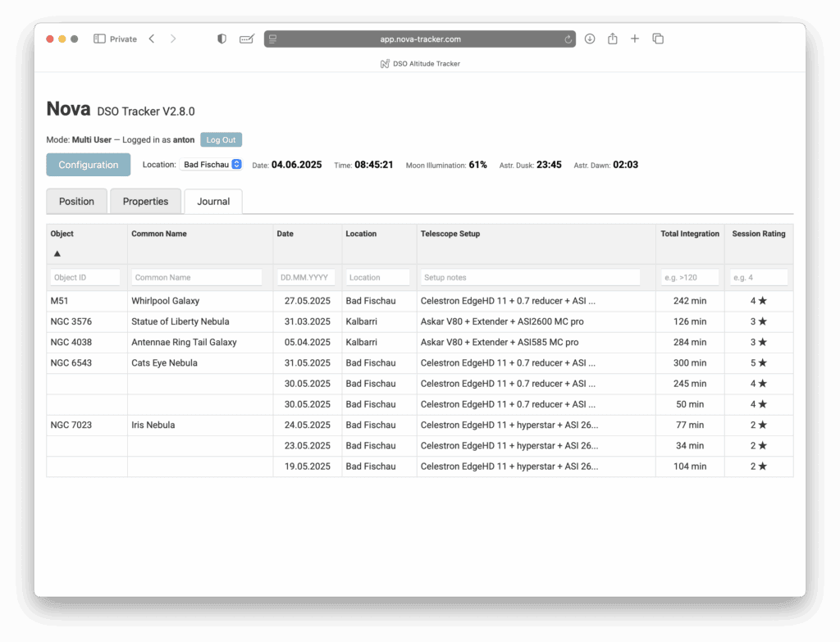Screen dimensions: 840x642
Task: Open the DSO Altitude Tracker browser tab
Action: [x=420, y=64]
